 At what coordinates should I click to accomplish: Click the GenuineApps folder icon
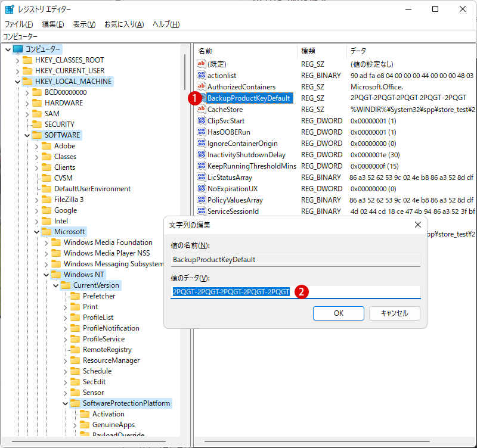click(x=85, y=424)
